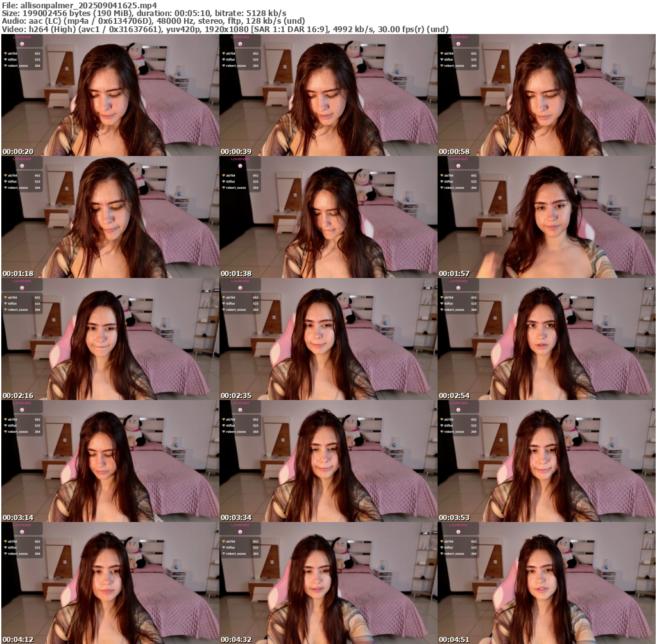Select the thumbnail stamped 00:01:38
Image resolution: width=657 pixels, height=644 pixels.
click(328, 217)
